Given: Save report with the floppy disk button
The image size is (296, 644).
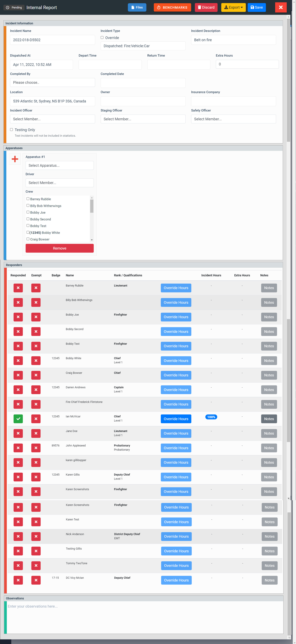Looking at the screenshot, I should pos(256,7).
